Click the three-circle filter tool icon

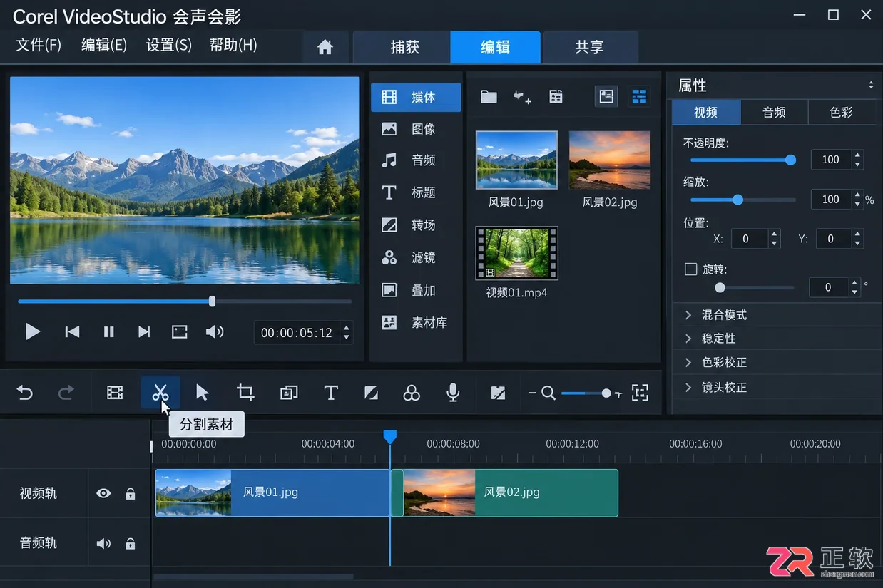point(412,393)
